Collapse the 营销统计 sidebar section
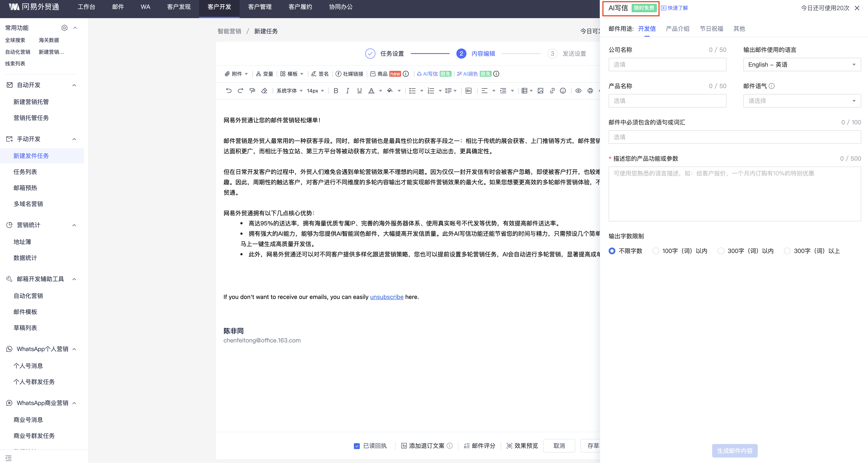868x463 pixels. [74, 225]
